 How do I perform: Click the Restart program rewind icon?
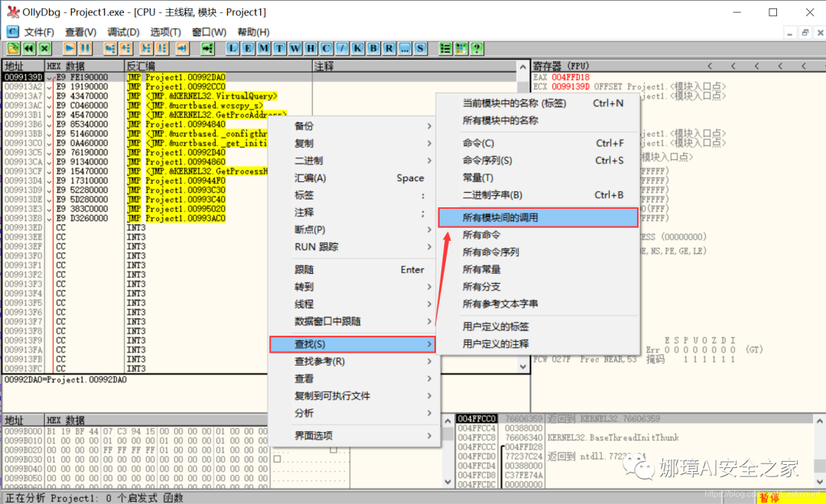[29, 48]
